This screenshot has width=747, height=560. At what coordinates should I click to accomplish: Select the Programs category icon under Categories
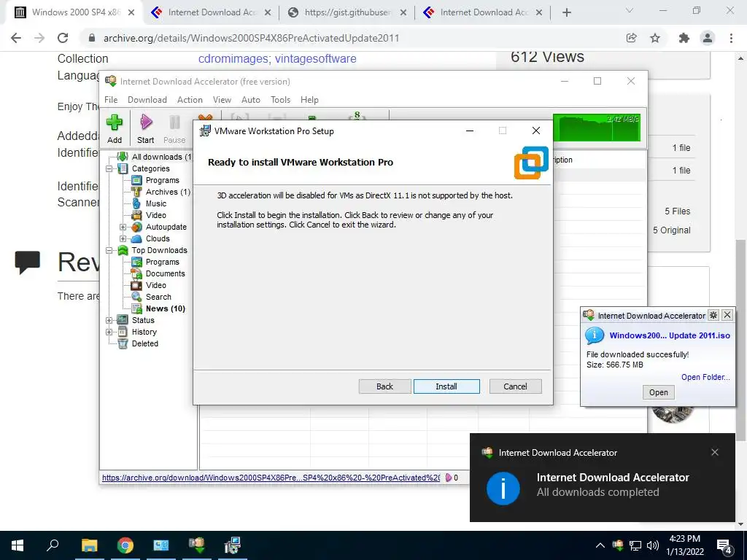click(136, 181)
